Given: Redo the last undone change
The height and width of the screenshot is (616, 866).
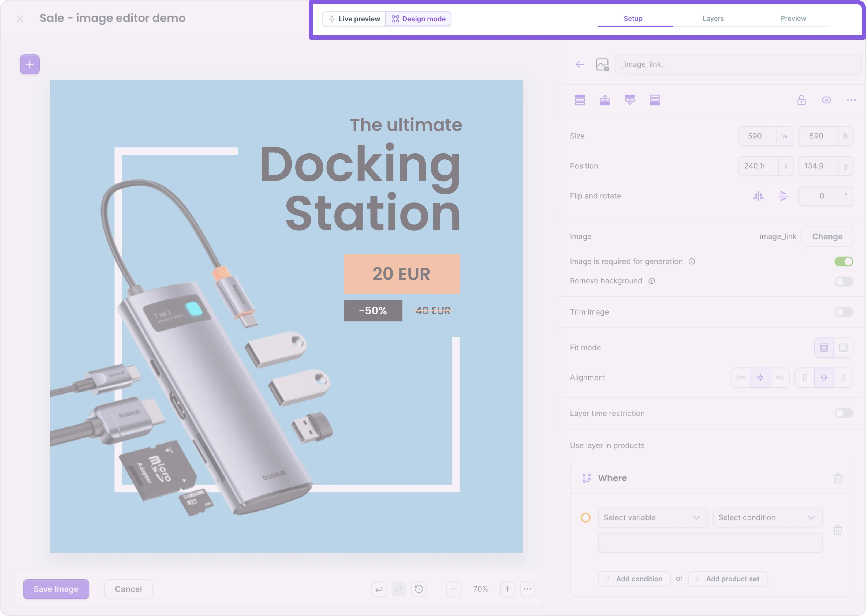Looking at the screenshot, I should click(399, 589).
